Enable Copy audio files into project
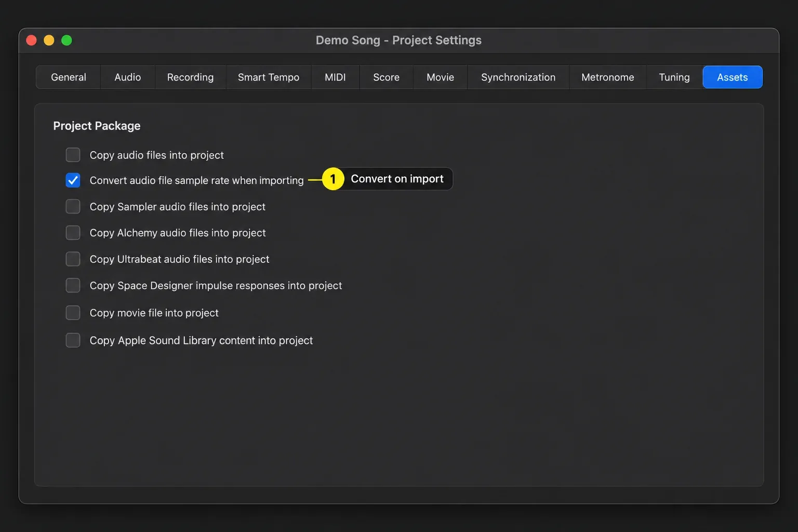Image resolution: width=798 pixels, height=532 pixels. [x=73, y=155]
